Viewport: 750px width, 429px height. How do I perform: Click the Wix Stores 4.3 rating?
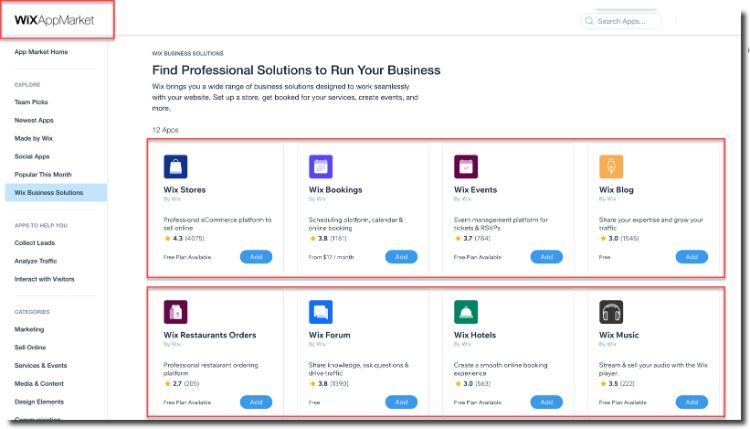pos(184,238)
